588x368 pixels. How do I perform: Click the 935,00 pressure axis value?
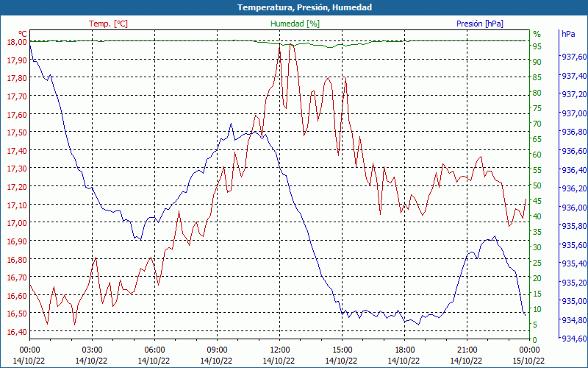pos(574,301)
